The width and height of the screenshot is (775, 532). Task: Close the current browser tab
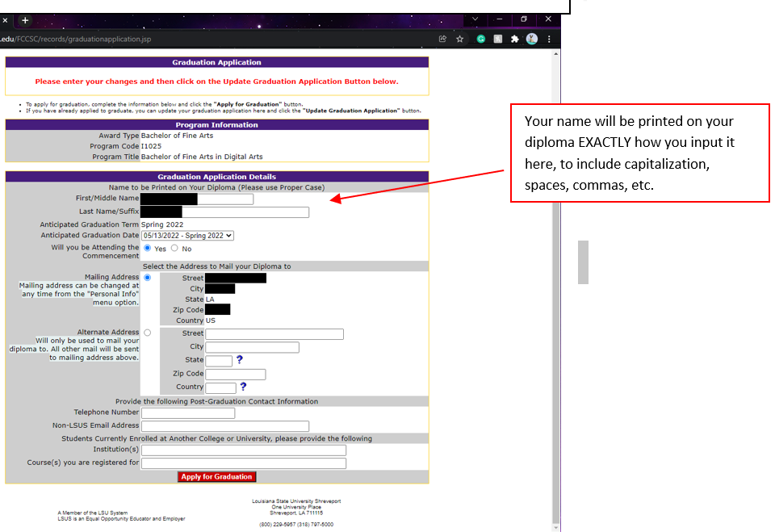[x=5, y=20]
